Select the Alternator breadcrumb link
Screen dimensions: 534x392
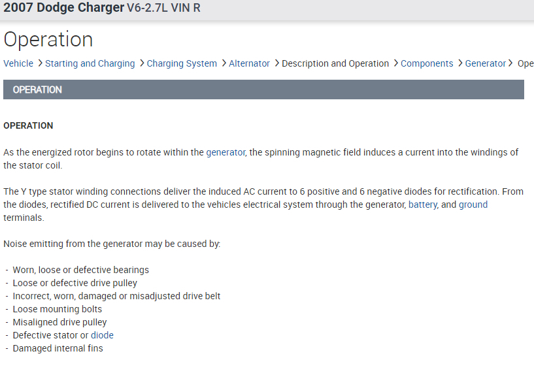pyautogui.click(x=249, y=63)
